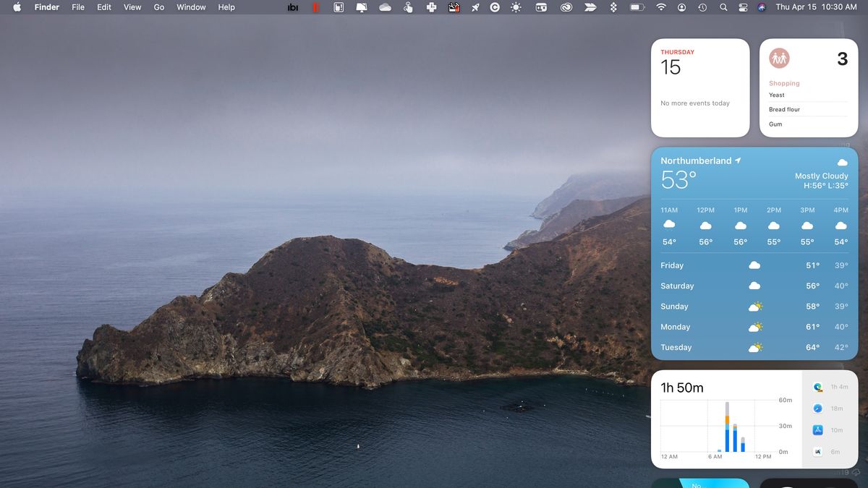The height and width of the screenshot is (488, 868).
Task: Click the battery status icon
Action: click(637, 7)
